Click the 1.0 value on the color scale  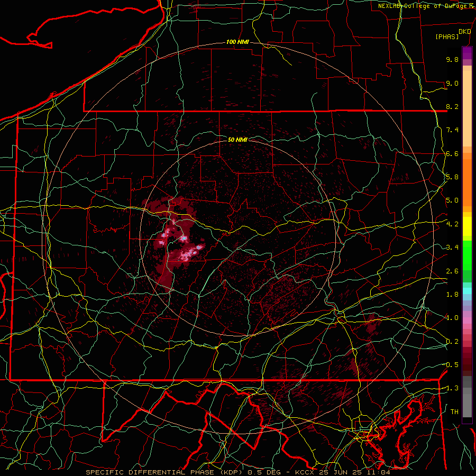point(452,318)
